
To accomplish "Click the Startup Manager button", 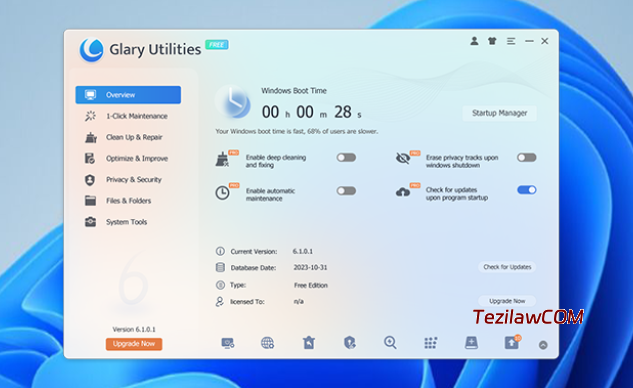I will click(499, 113).
